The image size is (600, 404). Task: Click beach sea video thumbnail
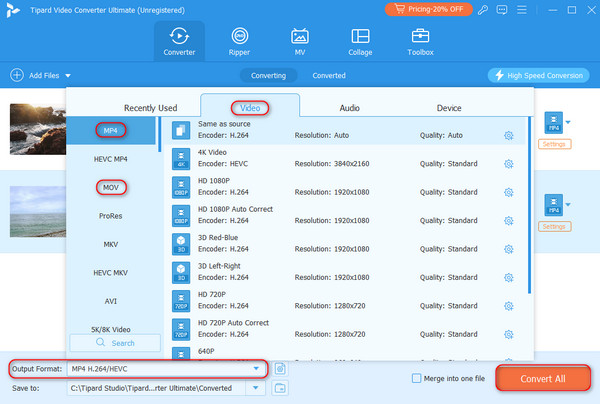click(x=38, y=212)
